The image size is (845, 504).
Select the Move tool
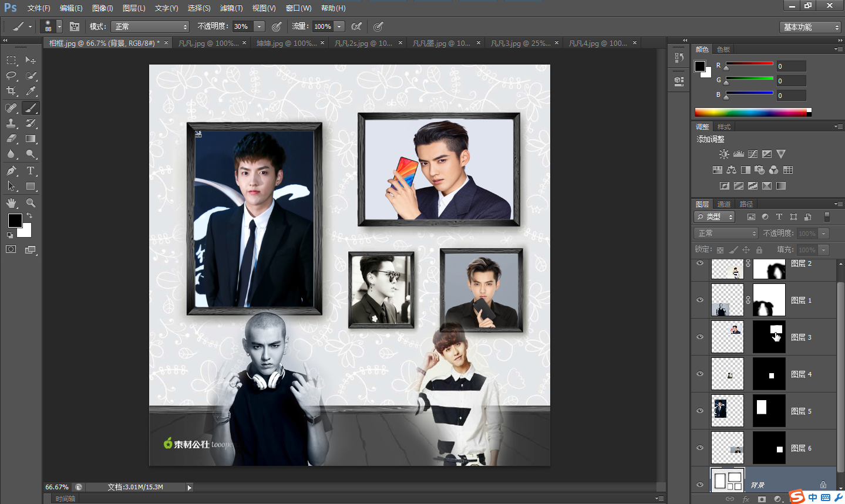(31, 60)
